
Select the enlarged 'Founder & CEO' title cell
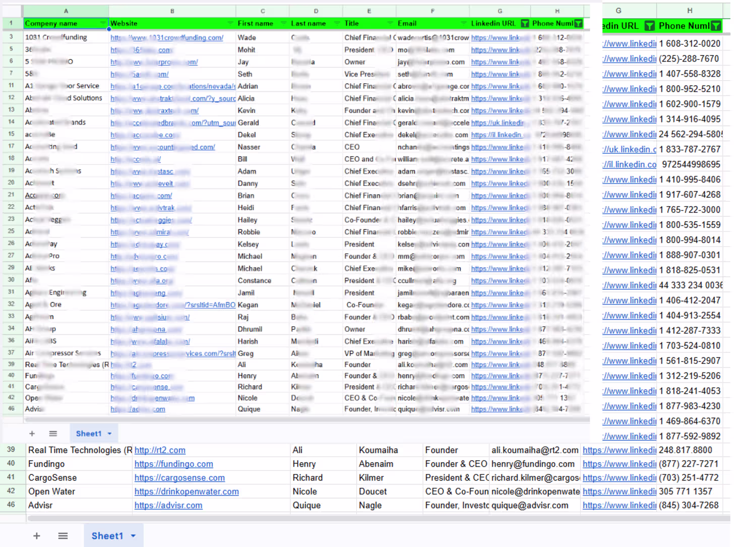pos(456,464)
